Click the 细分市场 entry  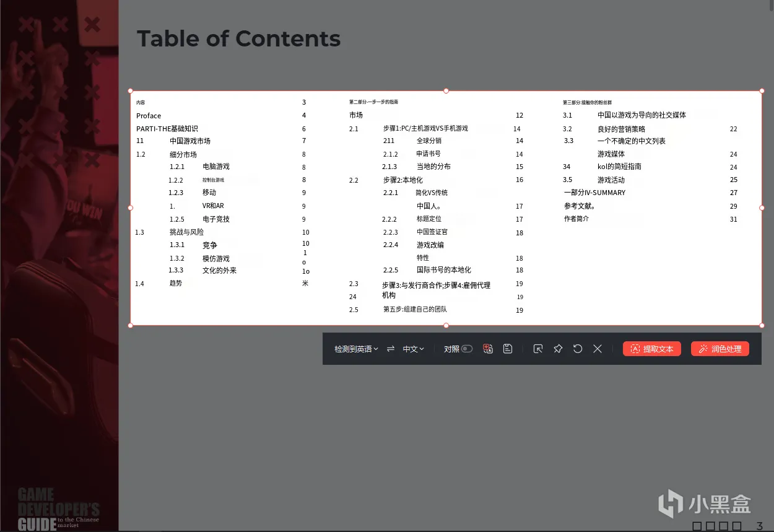pyautogui.click(x=183, y=154)
